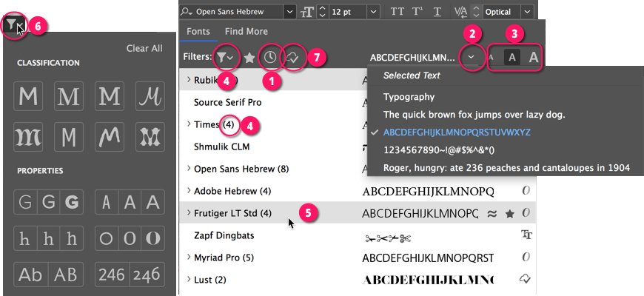Image resolution: width=644 pixels, height=296 pixels.
Task: Click the font size stepper arrows
Action: (x=323, y=12)
